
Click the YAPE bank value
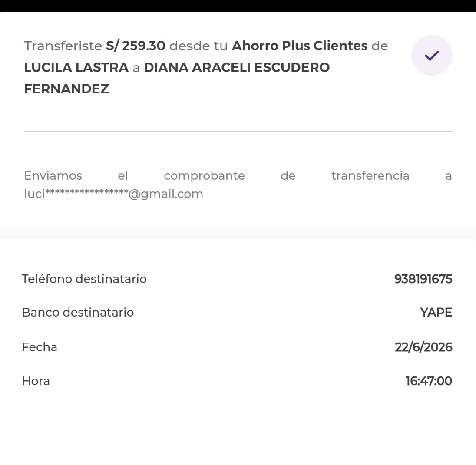pos(436,312)
